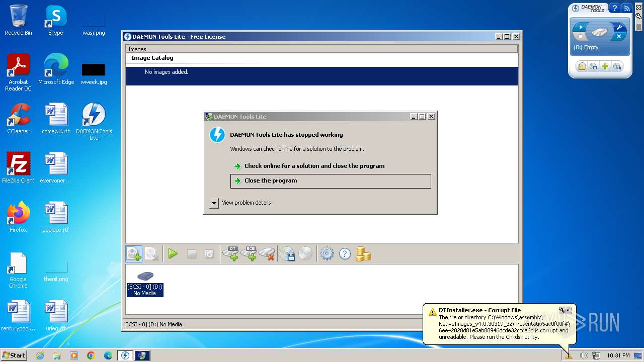Image resolution: width=644 pixels, height=362 pixels.
Task: Select the Image Catalog heading
Action: 152,58
